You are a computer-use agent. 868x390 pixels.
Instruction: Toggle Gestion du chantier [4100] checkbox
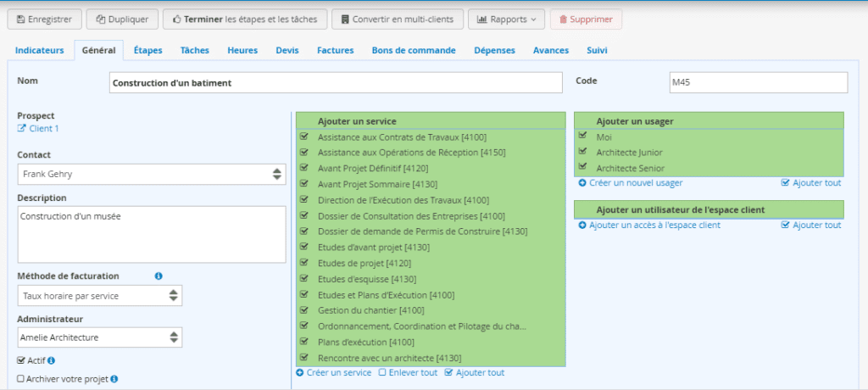pos(303,309)
